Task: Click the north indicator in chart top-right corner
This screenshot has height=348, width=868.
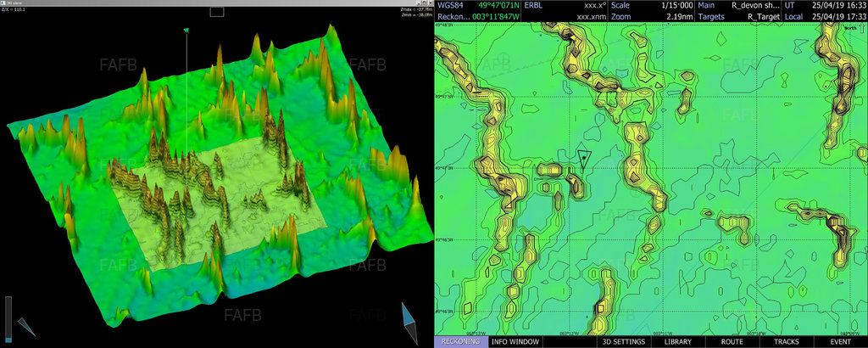Action: point(850,28)
